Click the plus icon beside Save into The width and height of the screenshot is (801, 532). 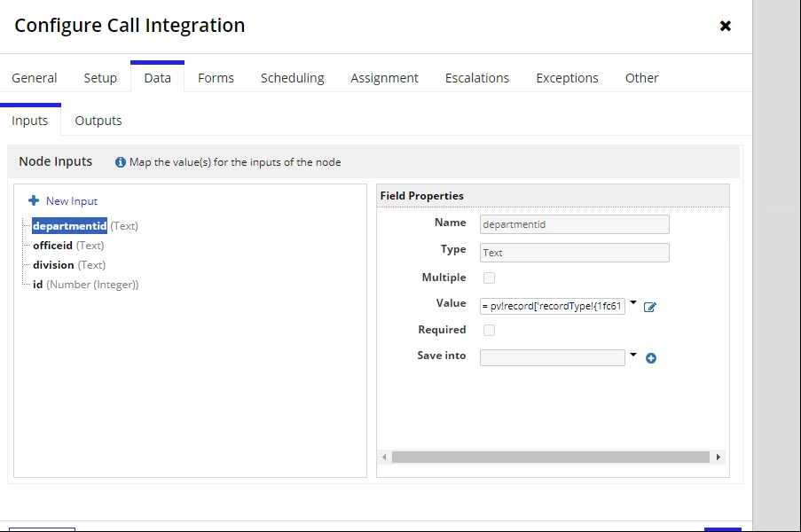pyautogui.click(x=651, y=358)
